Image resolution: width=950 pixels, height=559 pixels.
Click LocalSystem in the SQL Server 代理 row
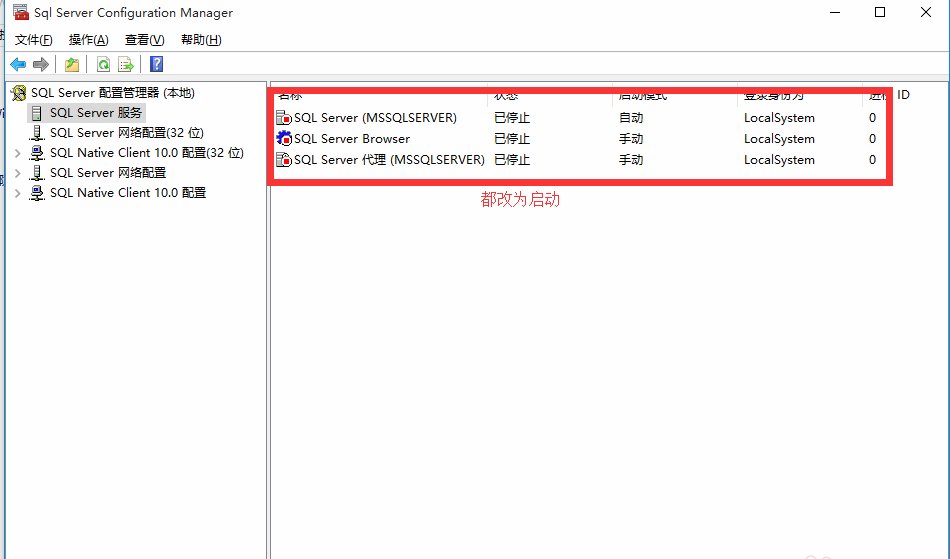(x=779, y=160)
